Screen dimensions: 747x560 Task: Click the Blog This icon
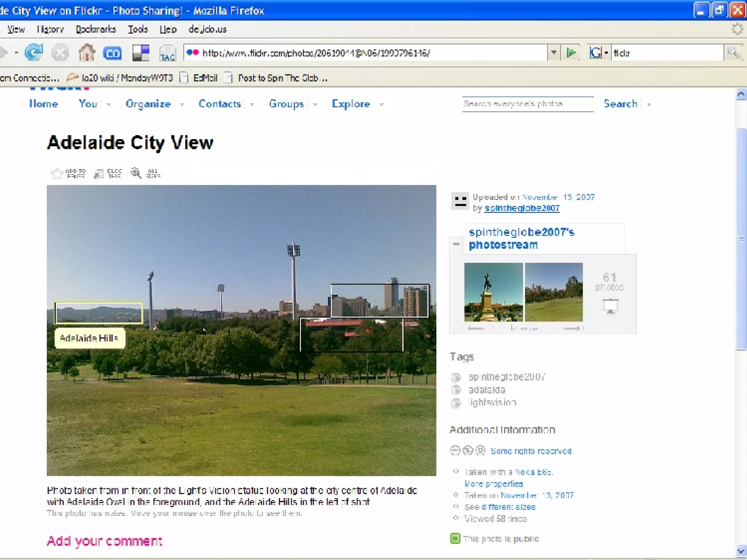(x=98, y=174)
